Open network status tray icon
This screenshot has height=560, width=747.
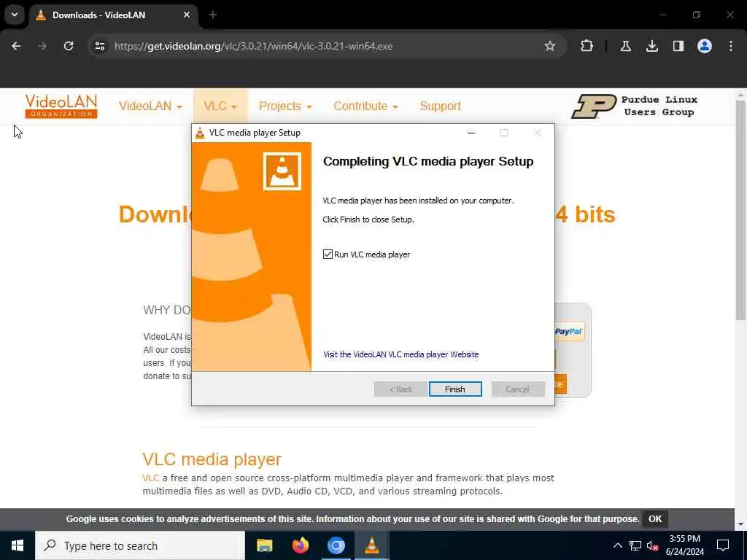tap(635, 545)
